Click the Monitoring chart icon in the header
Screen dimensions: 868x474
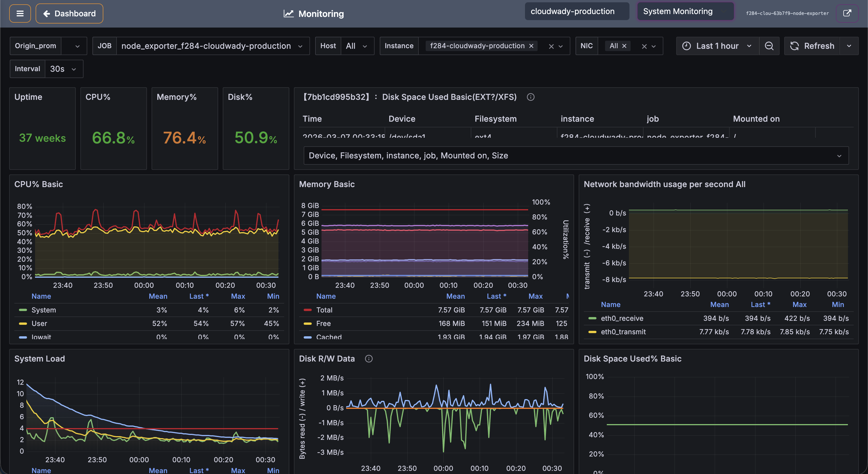click(288, 14)
